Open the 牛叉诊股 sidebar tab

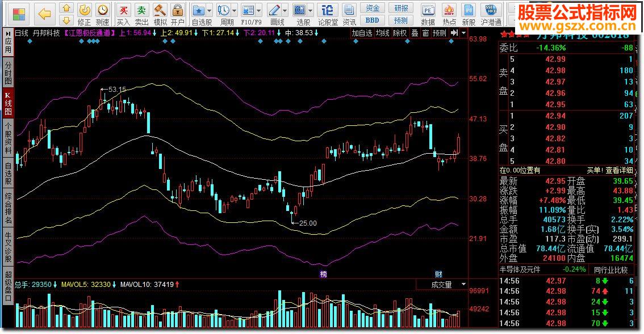(x=8, y=247)
